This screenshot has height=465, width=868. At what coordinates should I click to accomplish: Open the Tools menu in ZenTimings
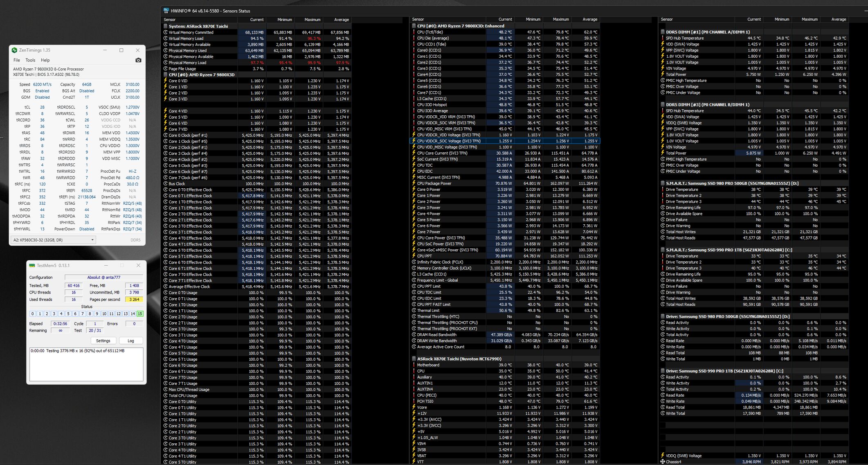click(30, 60)
